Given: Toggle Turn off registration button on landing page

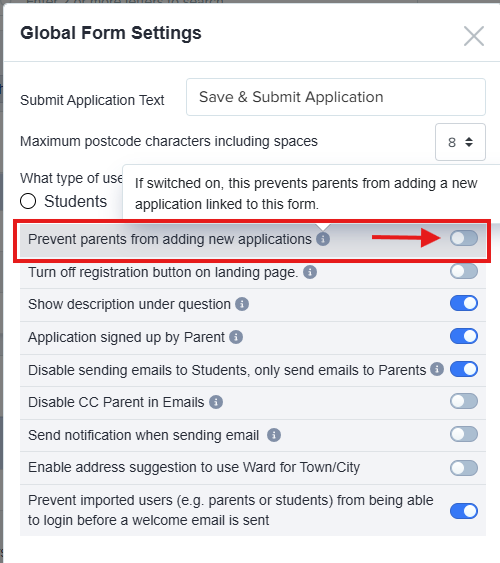Looking at the screenshot, I should pos(464,271).
